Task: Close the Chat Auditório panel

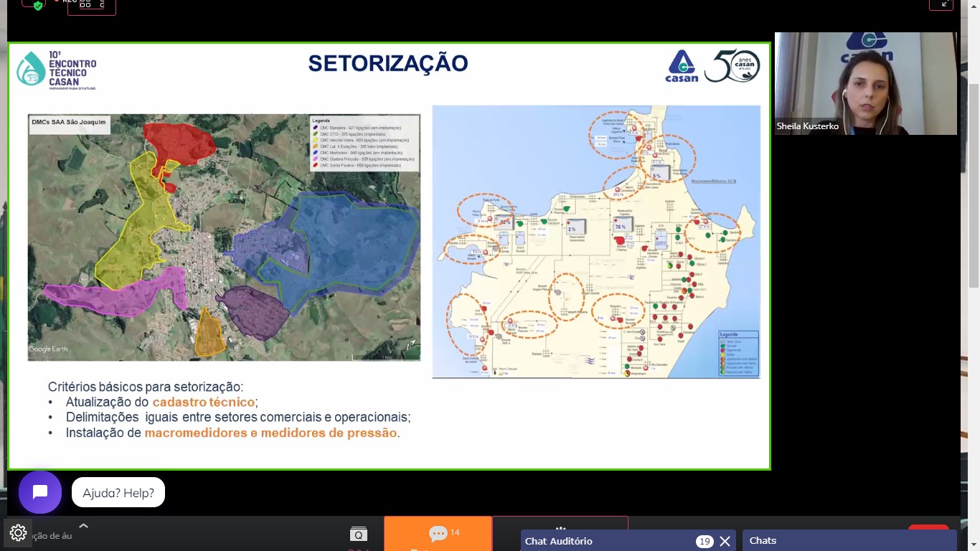Action: click(x=725, y=541)
